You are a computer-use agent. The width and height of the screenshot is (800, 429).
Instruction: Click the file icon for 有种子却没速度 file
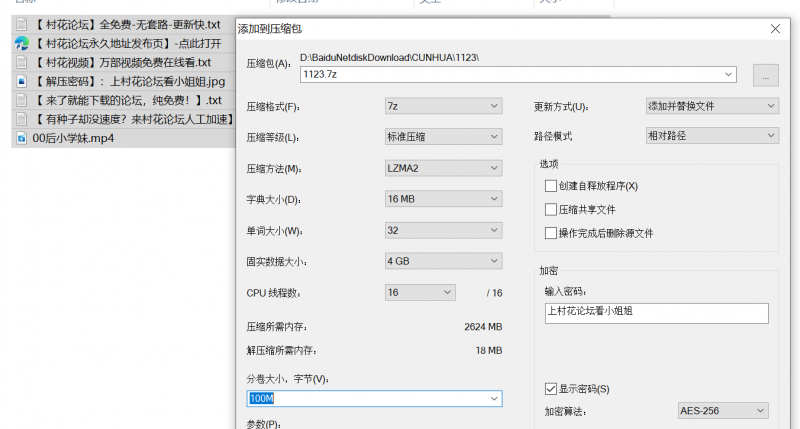coord(20,120)
